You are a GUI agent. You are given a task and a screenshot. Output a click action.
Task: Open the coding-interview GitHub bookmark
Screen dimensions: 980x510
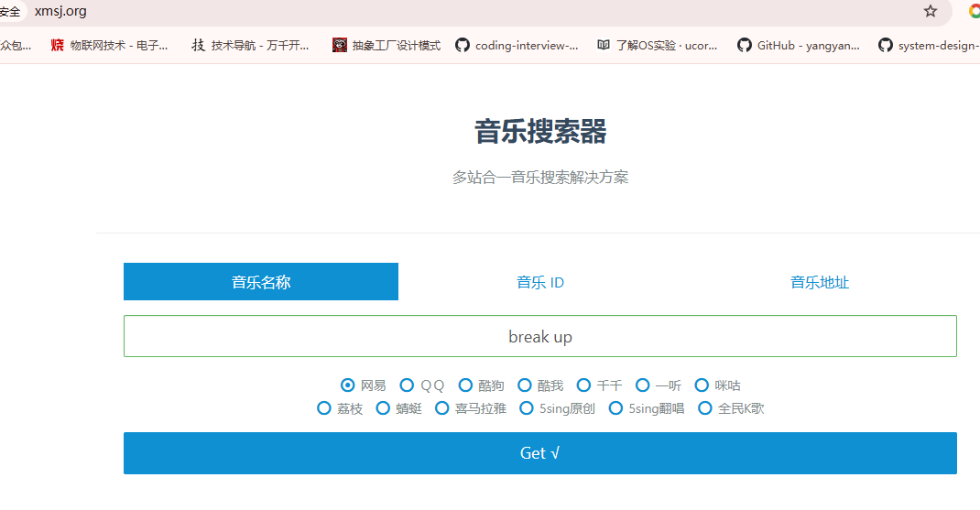(x=517, y=45)
